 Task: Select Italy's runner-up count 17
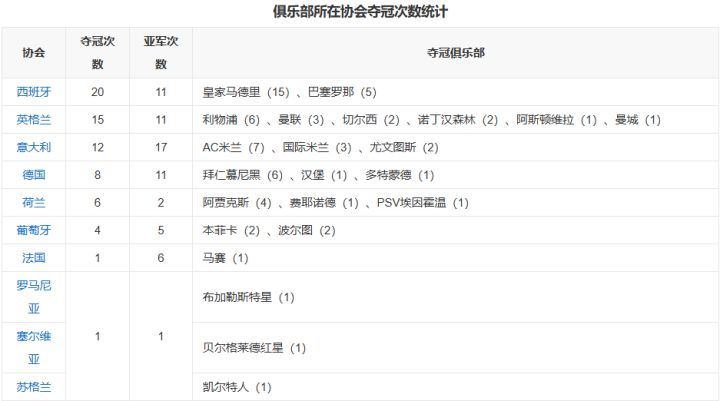pos(161,147)
